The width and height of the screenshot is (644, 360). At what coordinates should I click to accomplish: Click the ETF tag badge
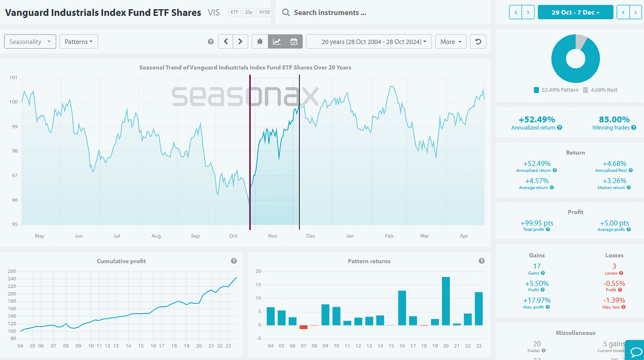point(234,12)
